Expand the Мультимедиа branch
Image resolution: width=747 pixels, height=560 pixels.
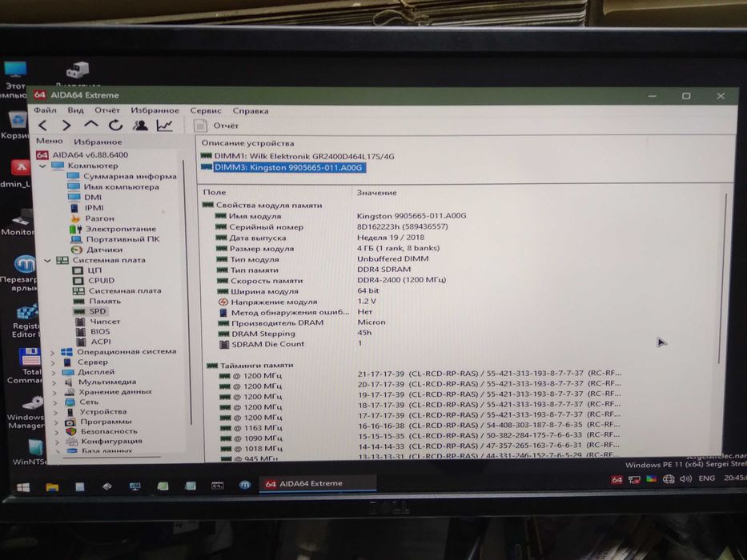click(54, 382)
